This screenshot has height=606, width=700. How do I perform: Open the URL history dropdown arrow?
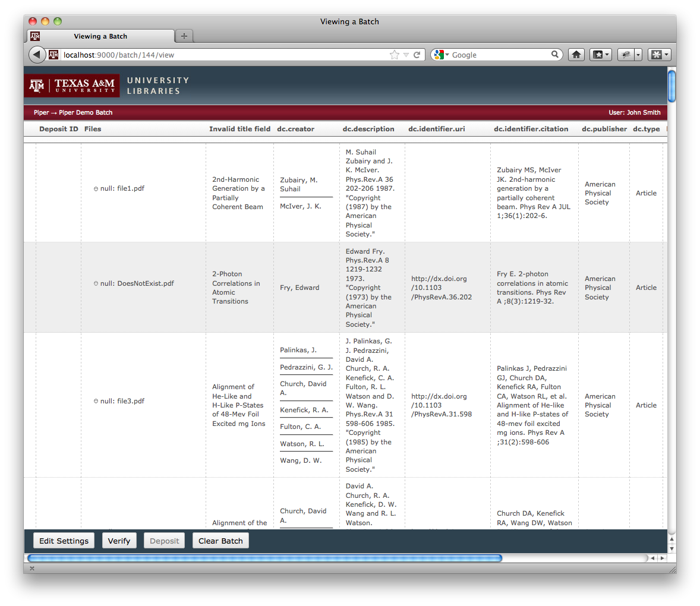point(406,55)
